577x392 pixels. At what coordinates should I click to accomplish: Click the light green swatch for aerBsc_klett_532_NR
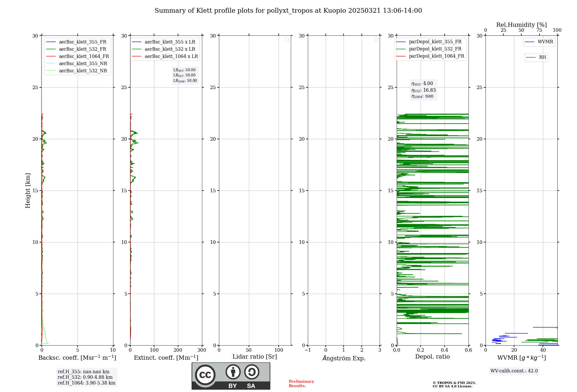51,71
